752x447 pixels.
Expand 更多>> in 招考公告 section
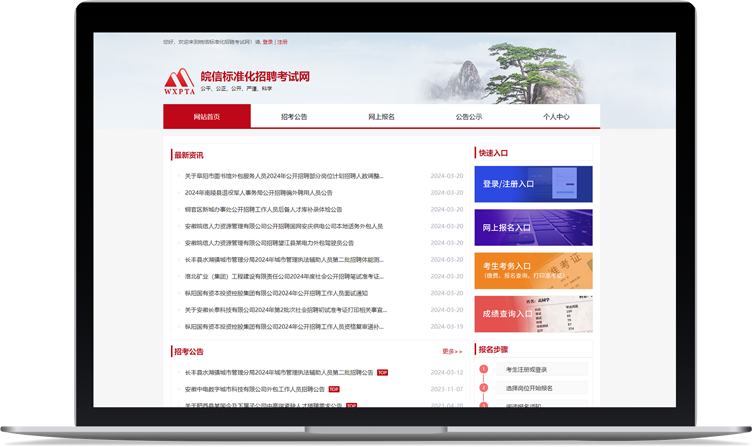tap(452, 351)
